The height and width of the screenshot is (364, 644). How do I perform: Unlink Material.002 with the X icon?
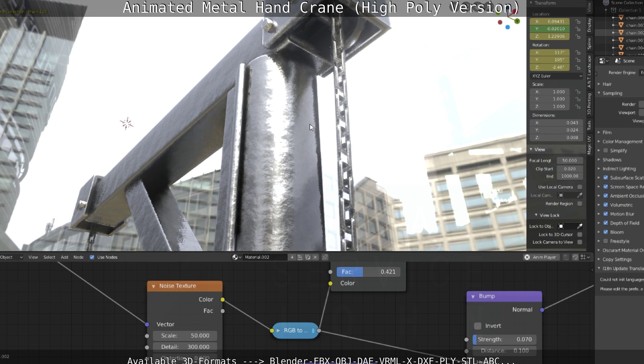coord(315,257)
